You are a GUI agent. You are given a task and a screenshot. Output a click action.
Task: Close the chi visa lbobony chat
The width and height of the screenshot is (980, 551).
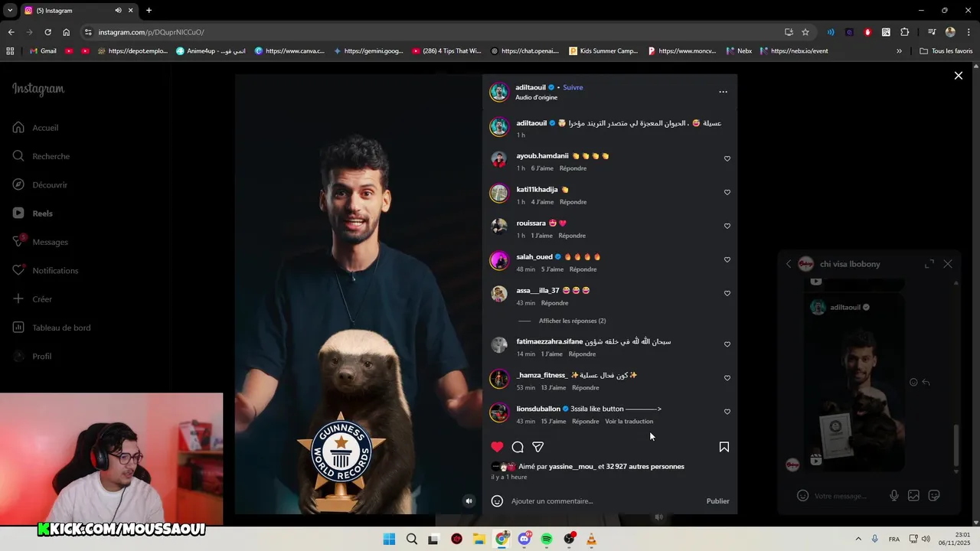(948, 264)
